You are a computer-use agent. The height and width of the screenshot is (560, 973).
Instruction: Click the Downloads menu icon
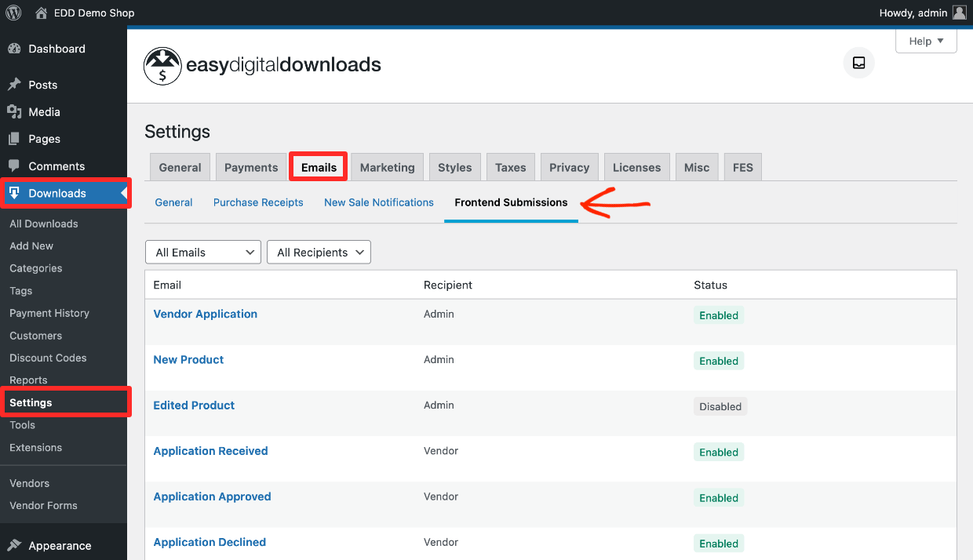(x=14, y=193)
